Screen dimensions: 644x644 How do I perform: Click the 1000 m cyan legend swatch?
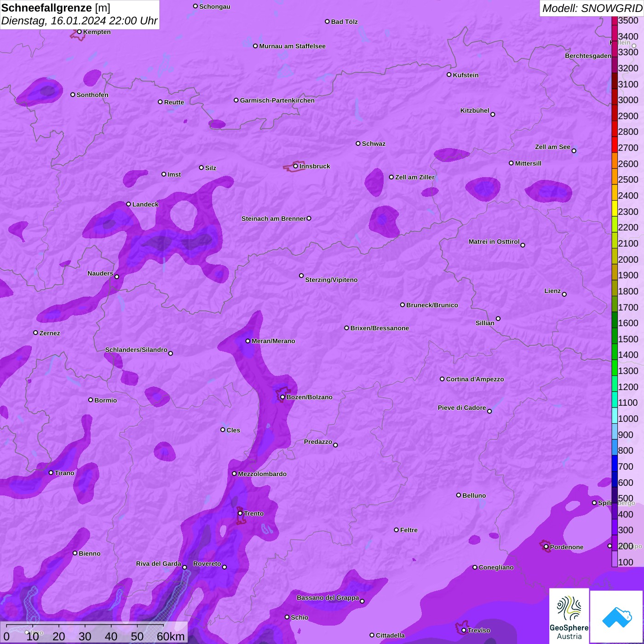(x=615, y=415)
